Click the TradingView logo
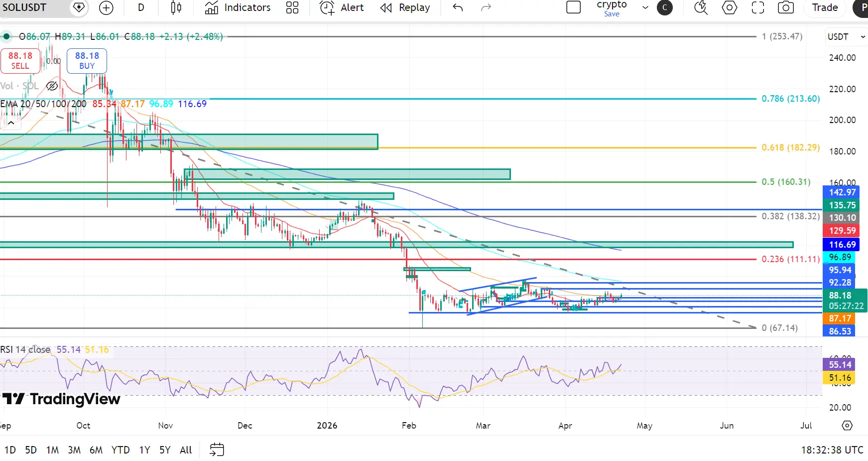868x461 pixels. pos(61,399)
